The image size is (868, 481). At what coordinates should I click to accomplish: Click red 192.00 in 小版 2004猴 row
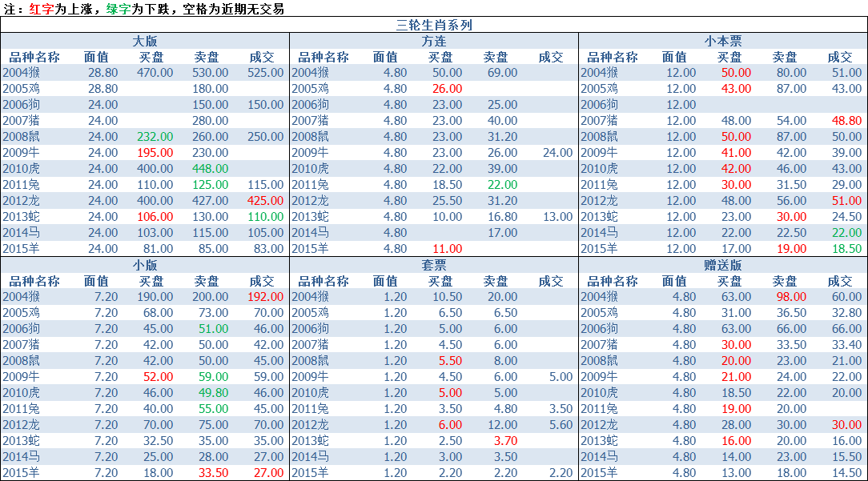click(266, 297)
